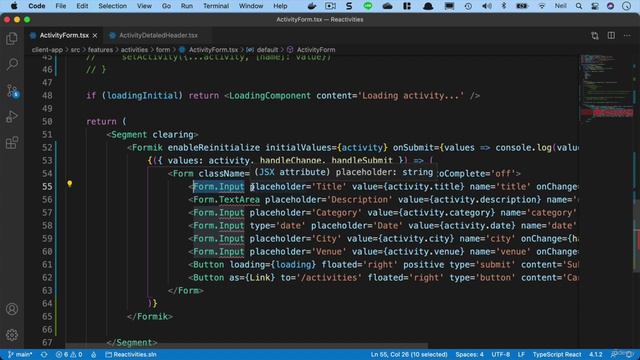Screen dimensions: 640x360
Task: Switch to ActivityDetailedHeader.tsx tab
Action: [158, 36]
